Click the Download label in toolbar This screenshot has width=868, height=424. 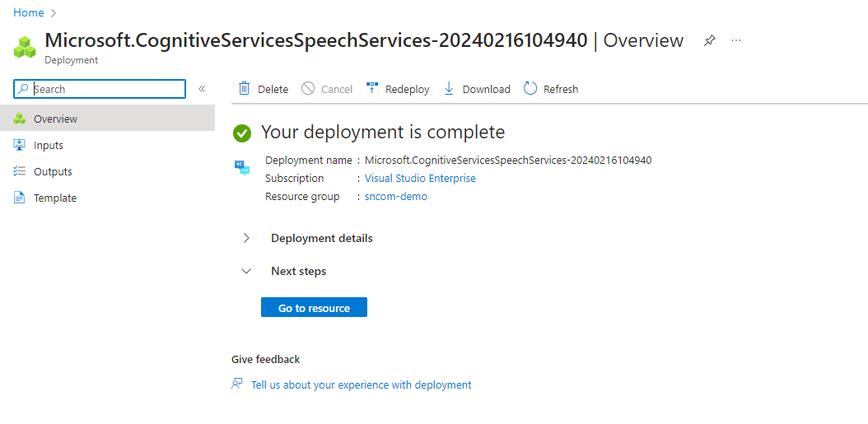tap(487, 89)
